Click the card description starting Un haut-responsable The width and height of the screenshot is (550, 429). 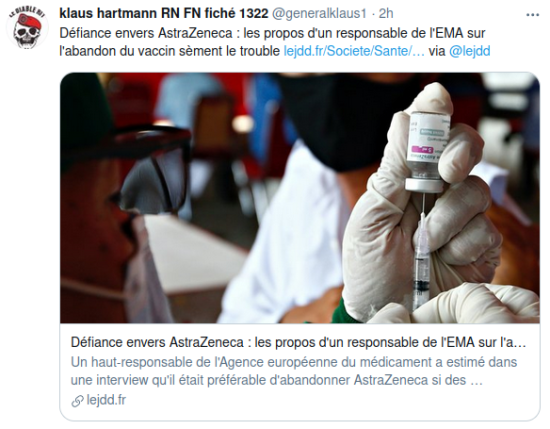click(294, 371)
